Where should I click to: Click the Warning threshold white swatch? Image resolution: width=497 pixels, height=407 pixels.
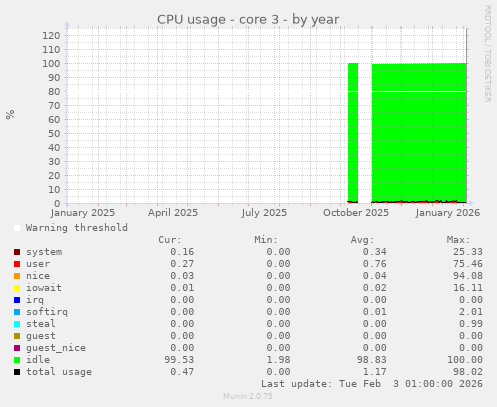[x=17, y=228]
